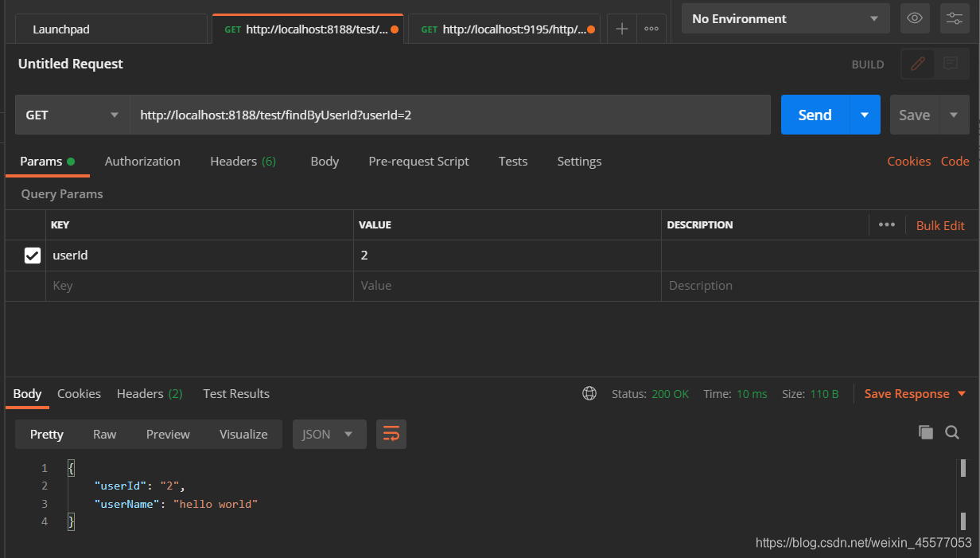Select the localhost:9195 request tab

click(505, 29)
